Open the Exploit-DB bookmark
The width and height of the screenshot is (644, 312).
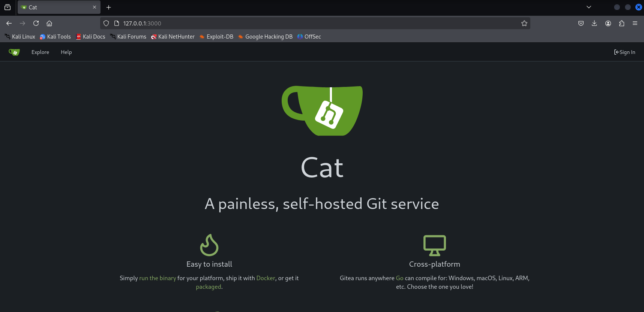click(216, 37)
